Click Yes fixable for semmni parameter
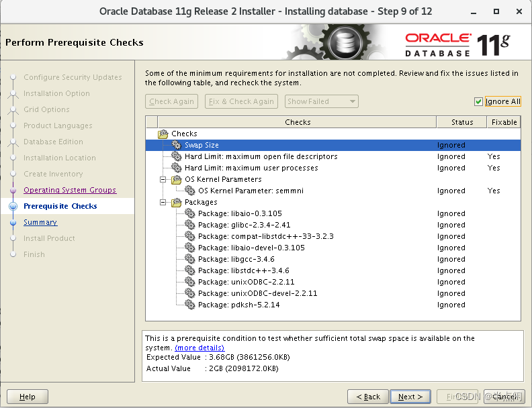The image size is (532, 408). (x=494, y=191)
